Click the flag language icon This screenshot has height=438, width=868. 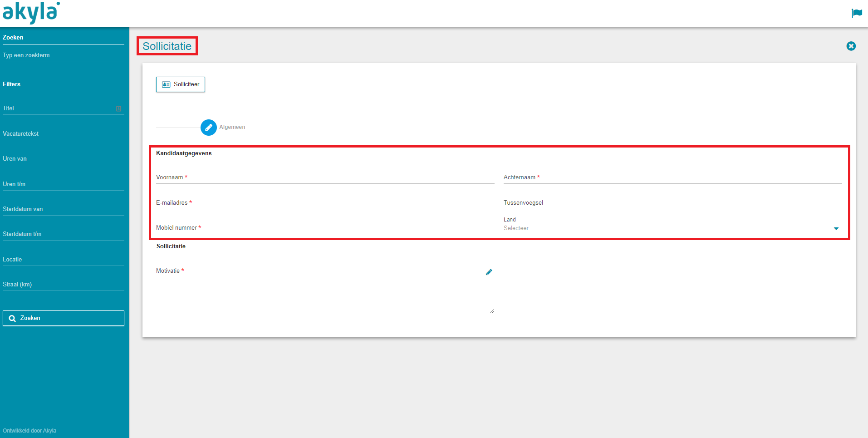pyautogui.click(x=857, y=13)
